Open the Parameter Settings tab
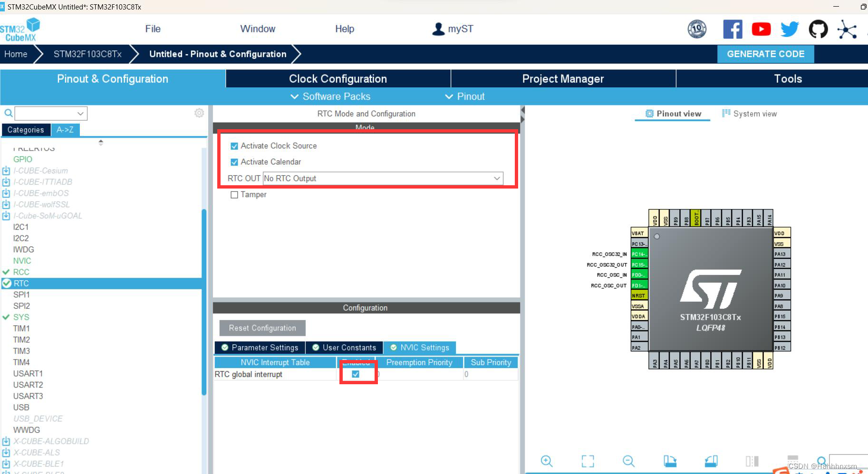The image size is (868, 474). point(260,348)
